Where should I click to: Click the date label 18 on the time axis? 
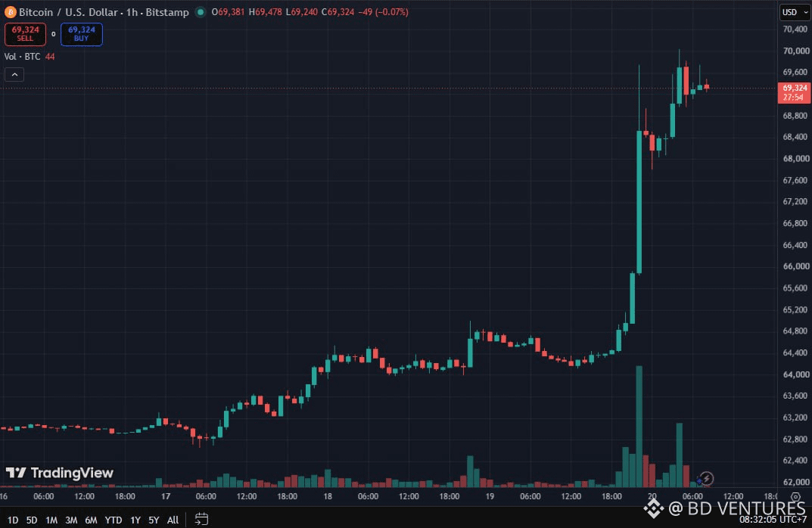click(x=328, y=496)
